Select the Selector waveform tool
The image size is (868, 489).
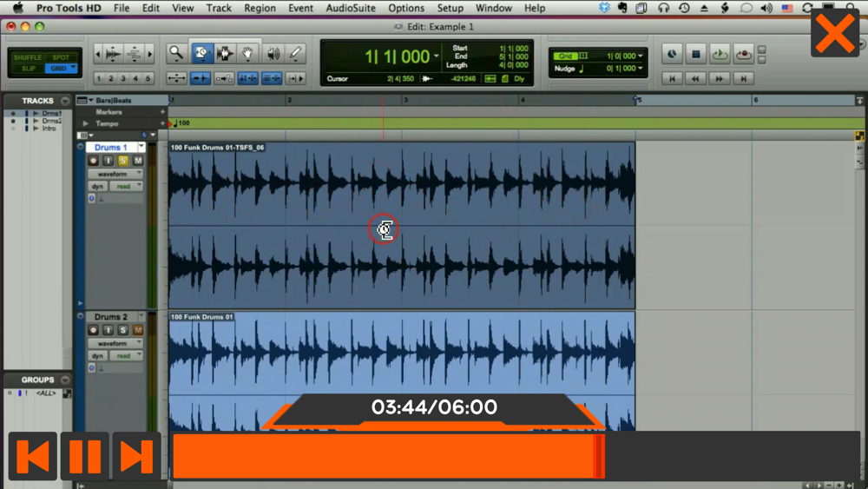tap(225, 54)
